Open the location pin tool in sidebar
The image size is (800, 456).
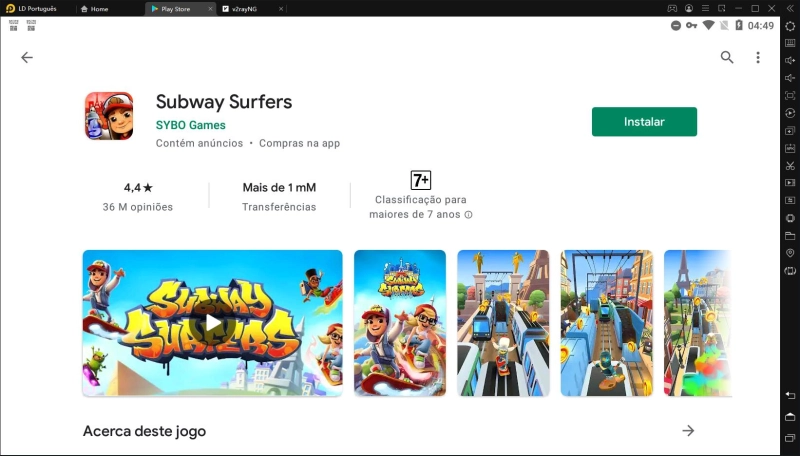click(790, 253)
